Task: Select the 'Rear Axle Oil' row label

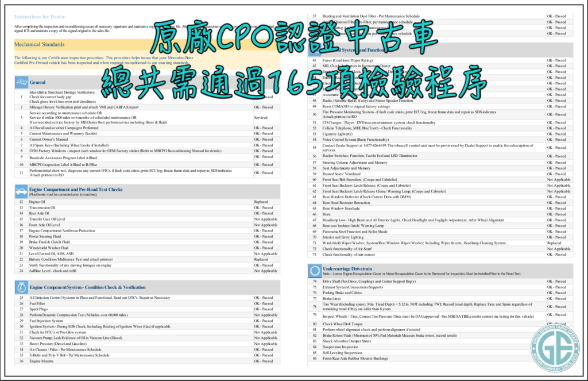Action: tap(39, 213)
